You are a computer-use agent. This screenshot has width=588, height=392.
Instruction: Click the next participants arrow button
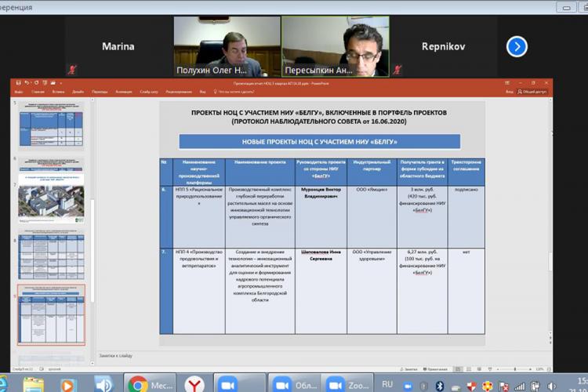(x=517, y=46)
